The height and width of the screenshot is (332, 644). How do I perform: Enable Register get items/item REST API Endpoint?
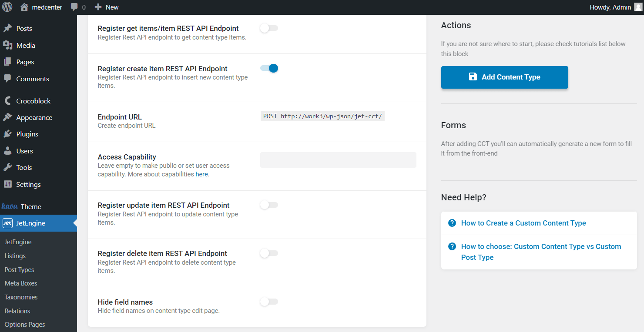pos(268,27)
